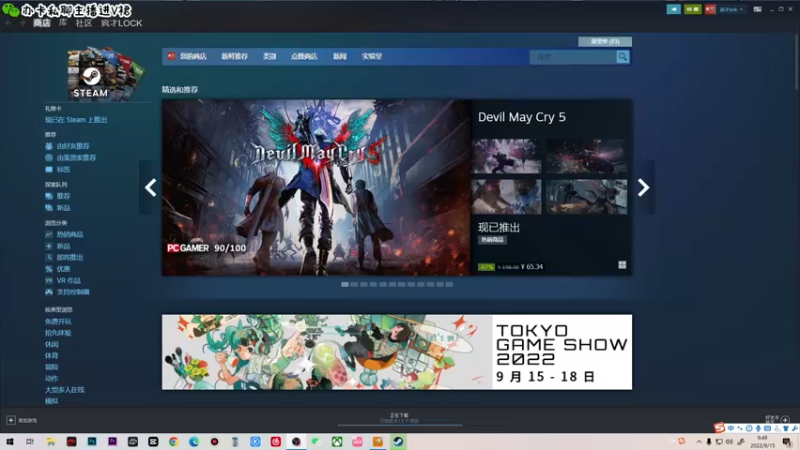This screenshot has height=450, width=800.
Task: Open the Devil May Cry 5 main capsule image
Action: tap(316, 187)
